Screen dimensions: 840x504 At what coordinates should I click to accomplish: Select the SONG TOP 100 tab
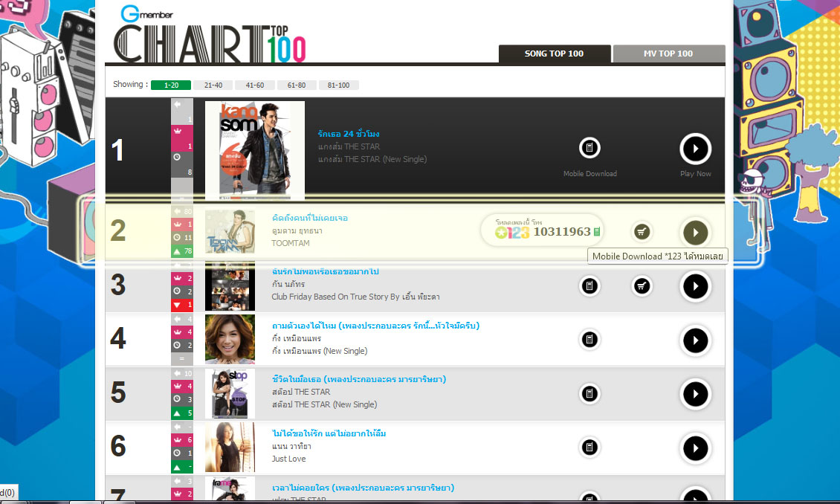click(555, 54)
